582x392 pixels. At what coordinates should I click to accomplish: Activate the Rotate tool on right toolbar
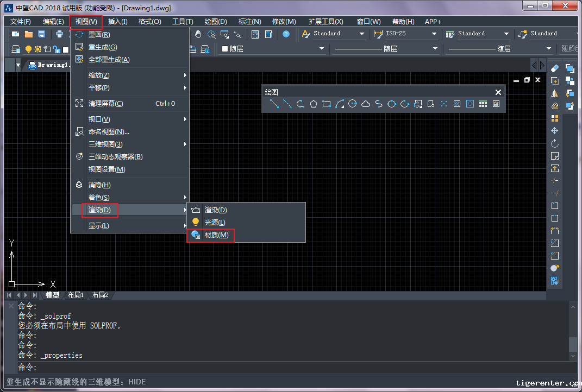point(555,143)
